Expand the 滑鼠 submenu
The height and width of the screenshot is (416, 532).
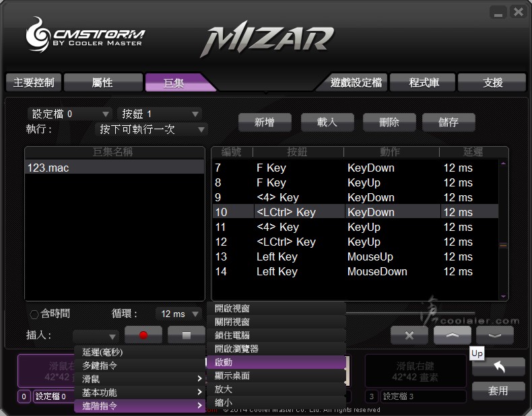140,379
